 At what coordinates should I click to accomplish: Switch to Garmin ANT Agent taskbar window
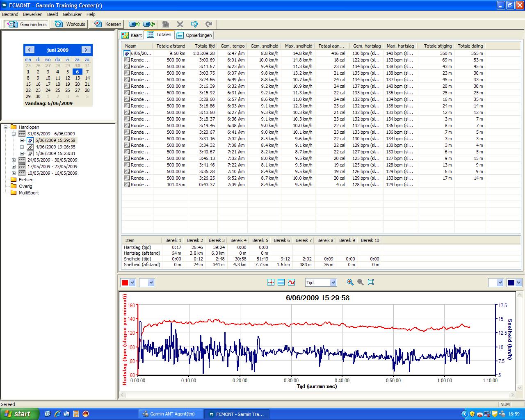170,414
